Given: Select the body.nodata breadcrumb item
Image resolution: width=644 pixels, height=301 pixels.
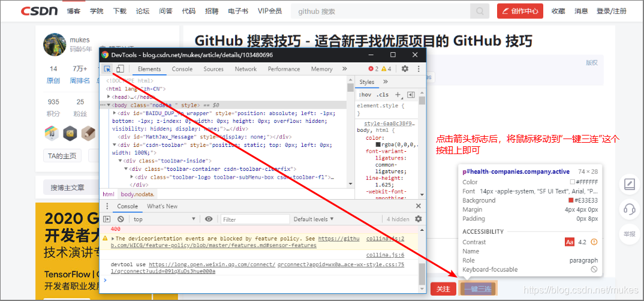Looking at the screenshot, I should (137, 194).
